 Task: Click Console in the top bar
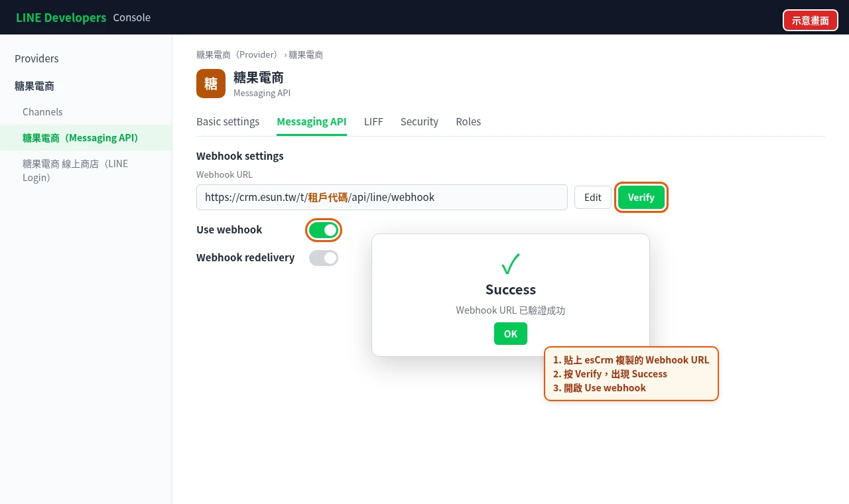coord(132,17)
